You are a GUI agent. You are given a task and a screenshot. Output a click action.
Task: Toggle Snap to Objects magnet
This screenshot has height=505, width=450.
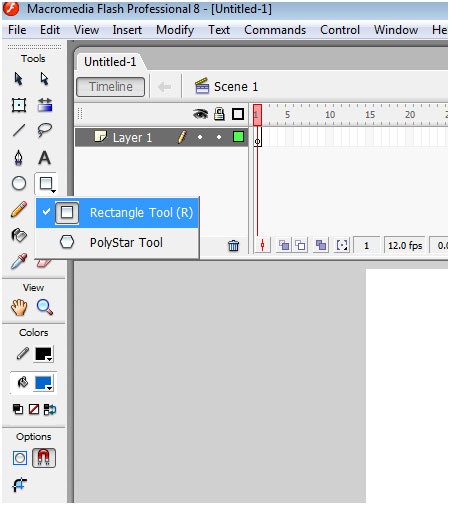click(x=44, y=458)
